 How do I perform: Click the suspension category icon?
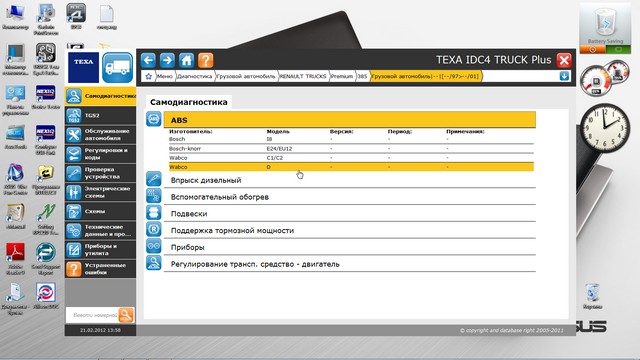pos(154,212)
